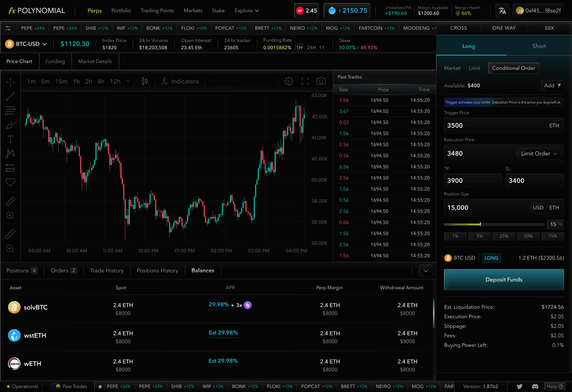
Task: Open the Discord link icon
Action: tap(535, 386)
